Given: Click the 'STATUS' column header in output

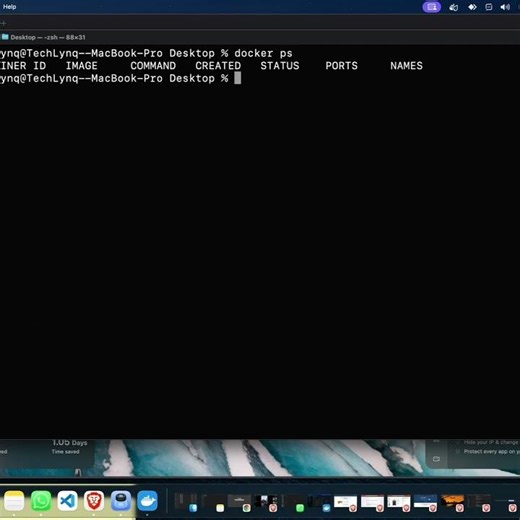Looking at the screenshot, I should click(x=280, y=66).
